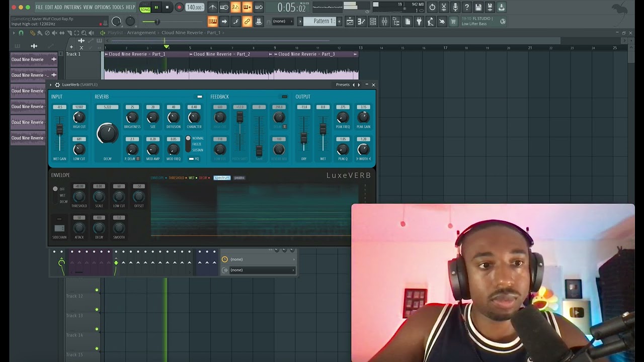This screenshot has height=362, width=644.
Task: Open the plugin picker plug icon
Action: click(x=419, y=21)
